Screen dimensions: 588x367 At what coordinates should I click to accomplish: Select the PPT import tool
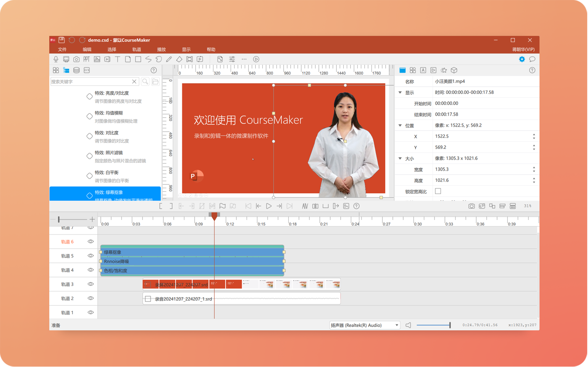[x=87, y=60]
